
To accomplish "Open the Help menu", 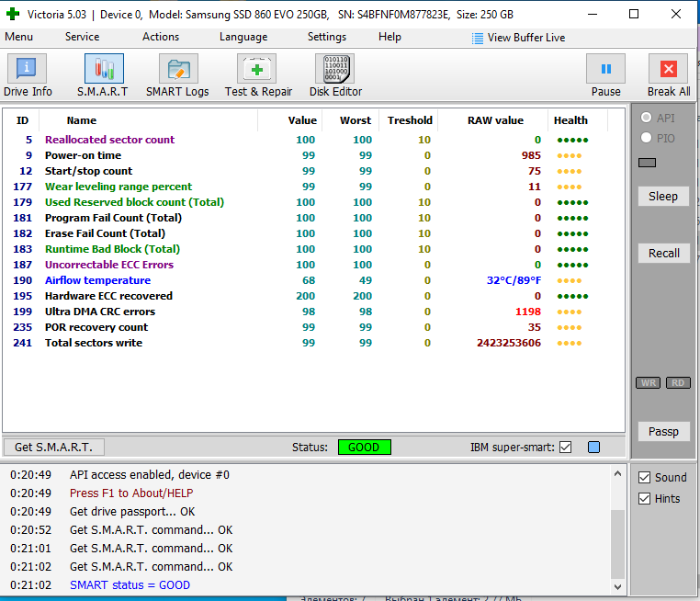I will point(390,37).
